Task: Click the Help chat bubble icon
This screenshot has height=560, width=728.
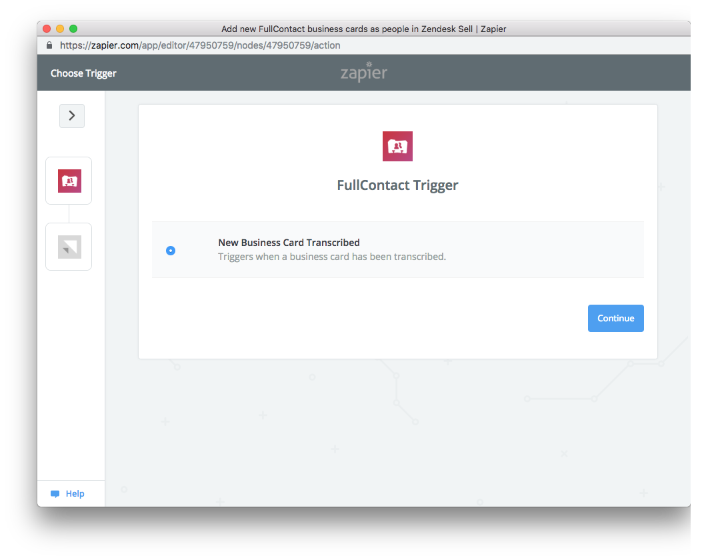Action: [x=55, y=493]
